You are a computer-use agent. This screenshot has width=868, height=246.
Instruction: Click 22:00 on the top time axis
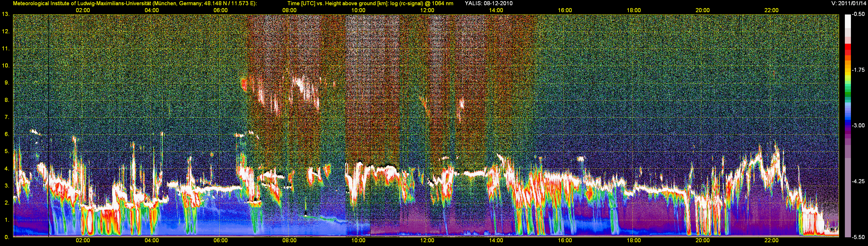771,10
